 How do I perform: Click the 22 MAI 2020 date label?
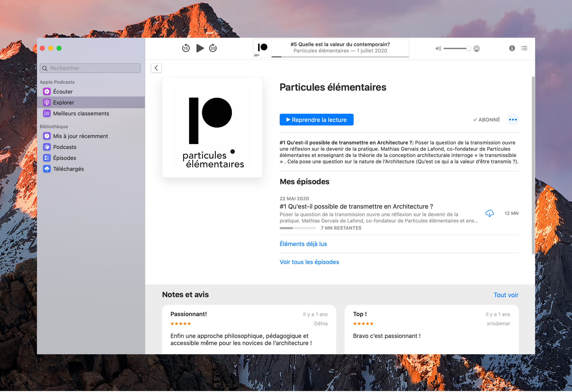[x=294, y=199]
